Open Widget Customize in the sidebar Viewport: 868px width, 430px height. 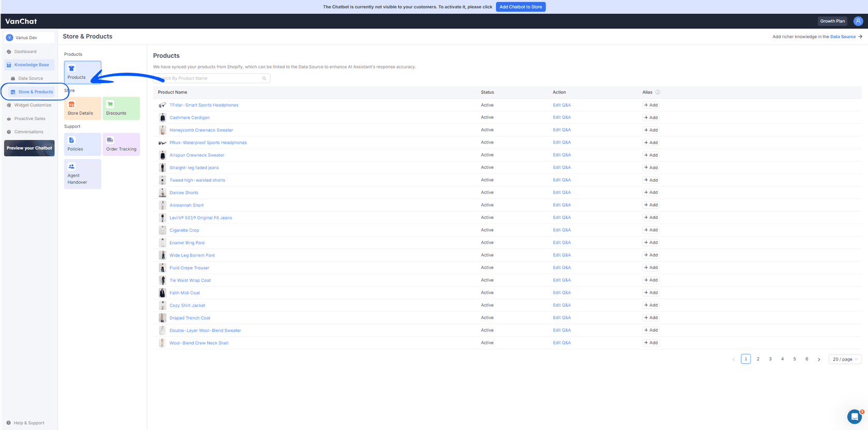(x=29, y=105)
